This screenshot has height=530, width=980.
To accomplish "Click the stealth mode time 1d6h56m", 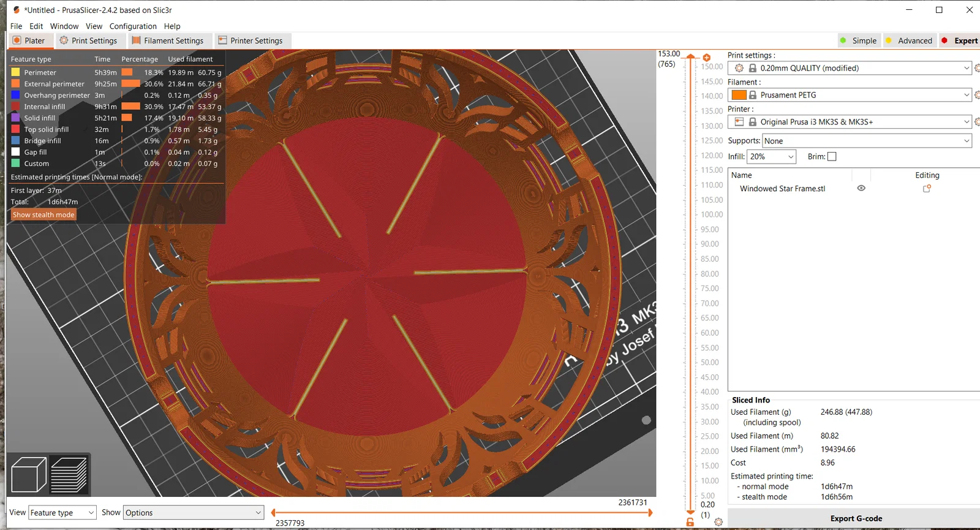I will coord(837,497).
